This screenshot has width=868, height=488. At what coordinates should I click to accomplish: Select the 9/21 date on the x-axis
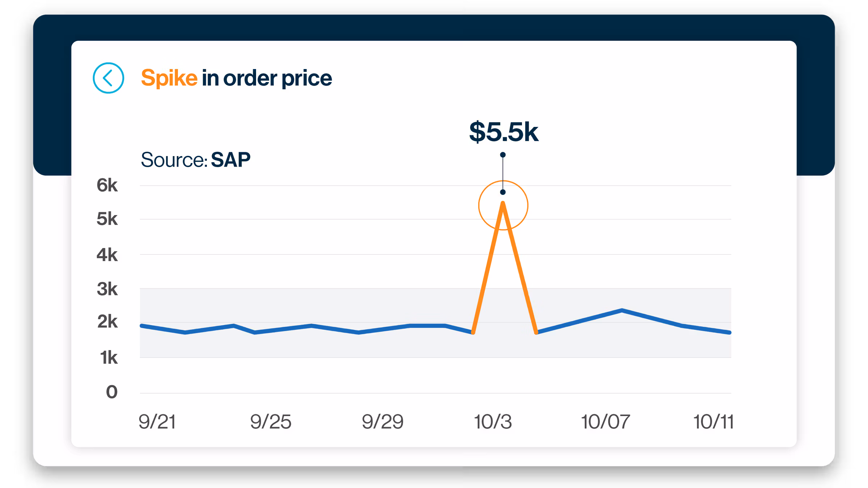pyautogui.click(x=157, y=422)
